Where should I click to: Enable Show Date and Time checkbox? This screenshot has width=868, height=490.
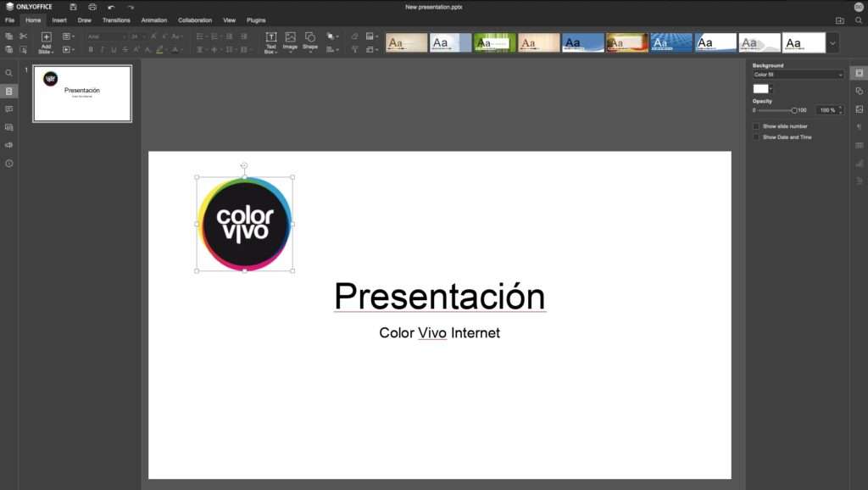pos(756,137)
